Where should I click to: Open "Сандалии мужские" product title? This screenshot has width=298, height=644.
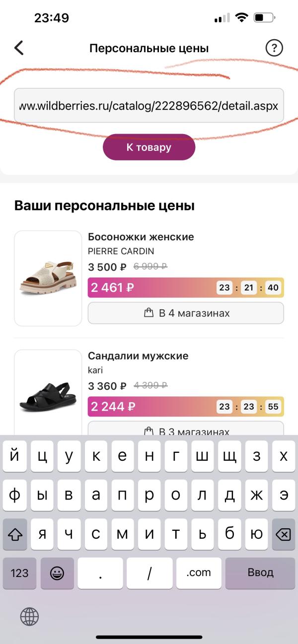click(x=138, y=356)
